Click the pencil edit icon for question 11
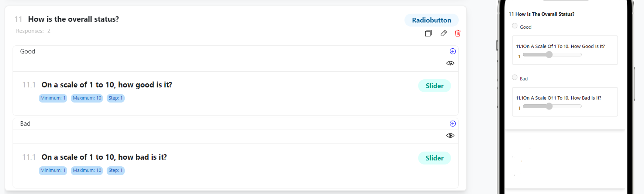 (x=444, y=33)
